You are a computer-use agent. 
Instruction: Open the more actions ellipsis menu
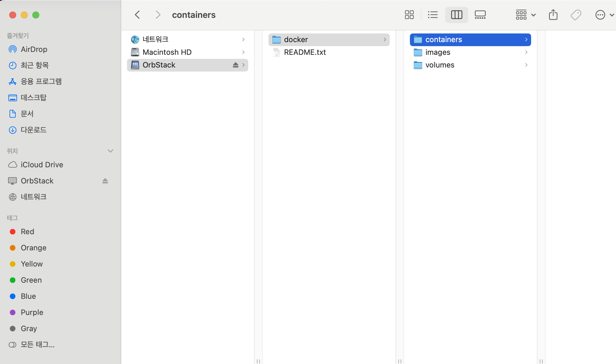point(604,15)
